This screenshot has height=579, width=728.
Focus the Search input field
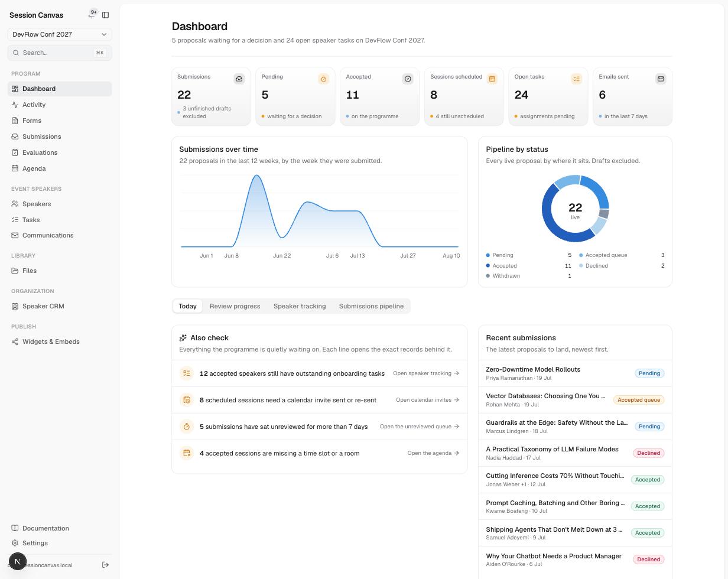coord(60,53)
